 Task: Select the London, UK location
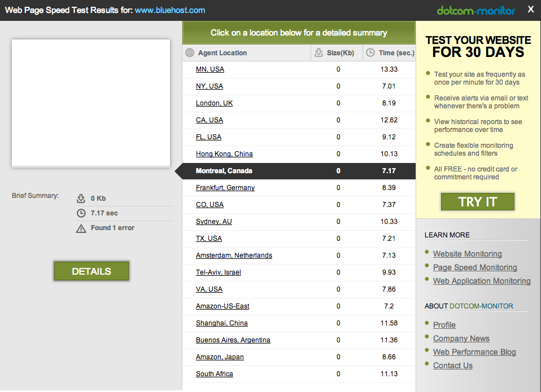point(214,103)
